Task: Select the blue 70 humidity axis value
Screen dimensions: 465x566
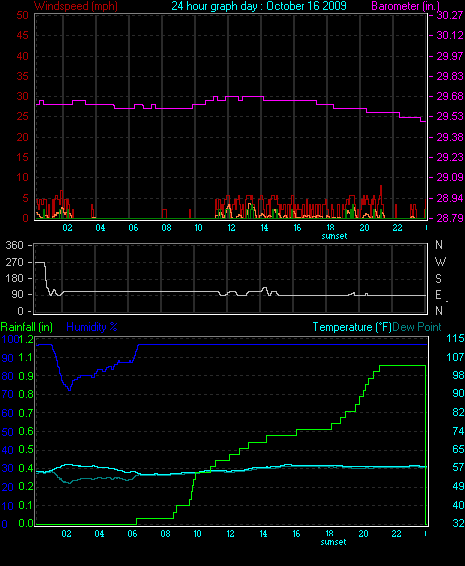Action: pos(8,394)
